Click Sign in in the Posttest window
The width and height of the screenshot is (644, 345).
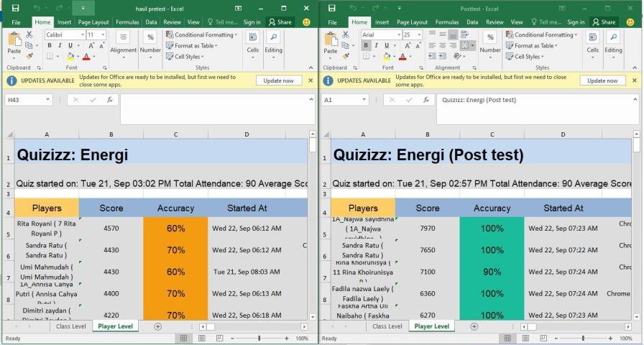pyautogui.click(x=576, y=22)
